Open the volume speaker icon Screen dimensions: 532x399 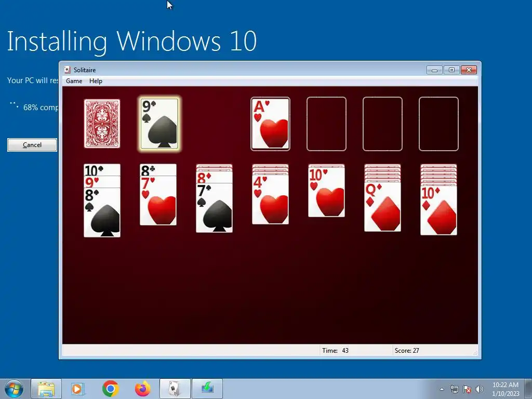479,389
